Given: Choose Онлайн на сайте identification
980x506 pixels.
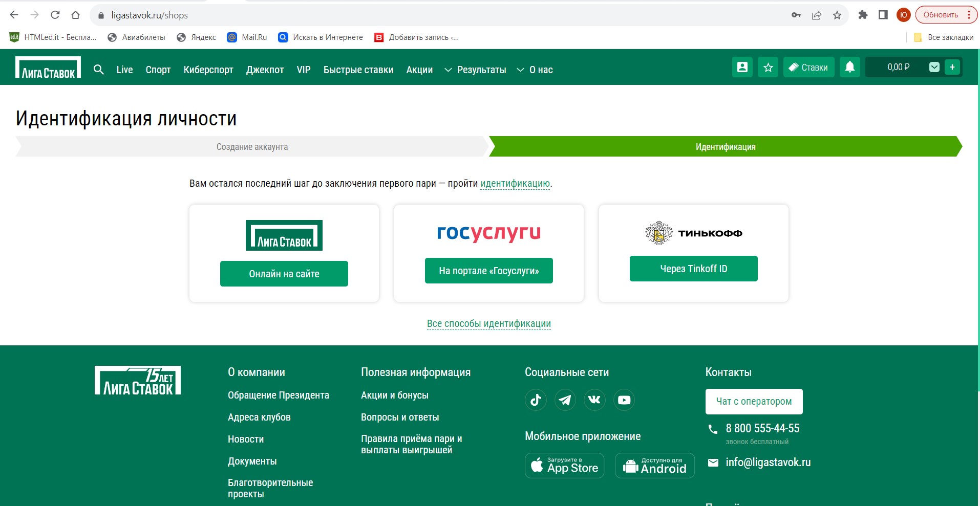Looking at the screenshot, I should pos(284,274).
